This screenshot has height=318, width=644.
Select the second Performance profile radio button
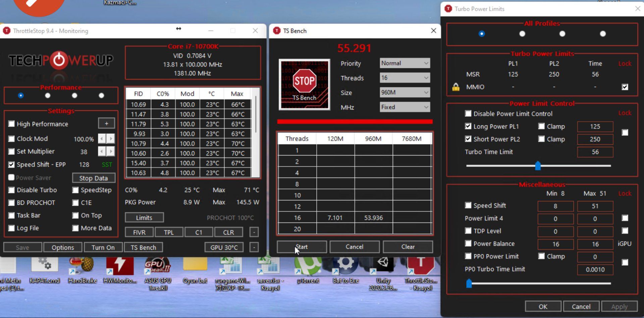48,96
